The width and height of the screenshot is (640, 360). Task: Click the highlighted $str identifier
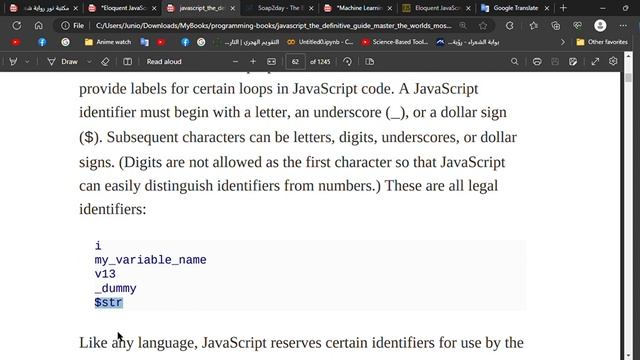(x=109, y=302)
